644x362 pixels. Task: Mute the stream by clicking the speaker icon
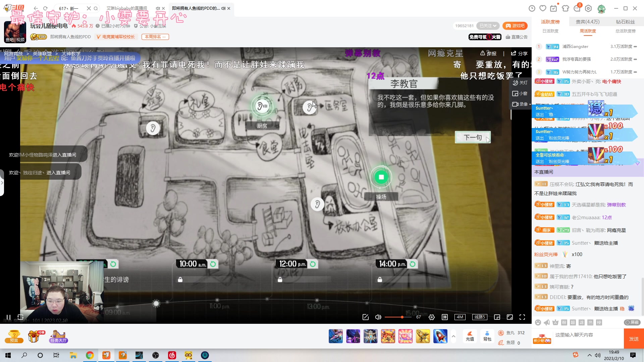378,317
